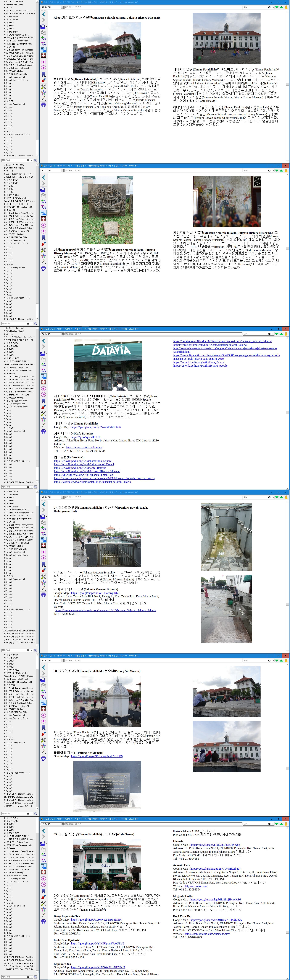The height and width of the screenshot is (980, 290).
Task: Click the page number stepper showing 101.2 / 205
Action: tap(52, 170)
